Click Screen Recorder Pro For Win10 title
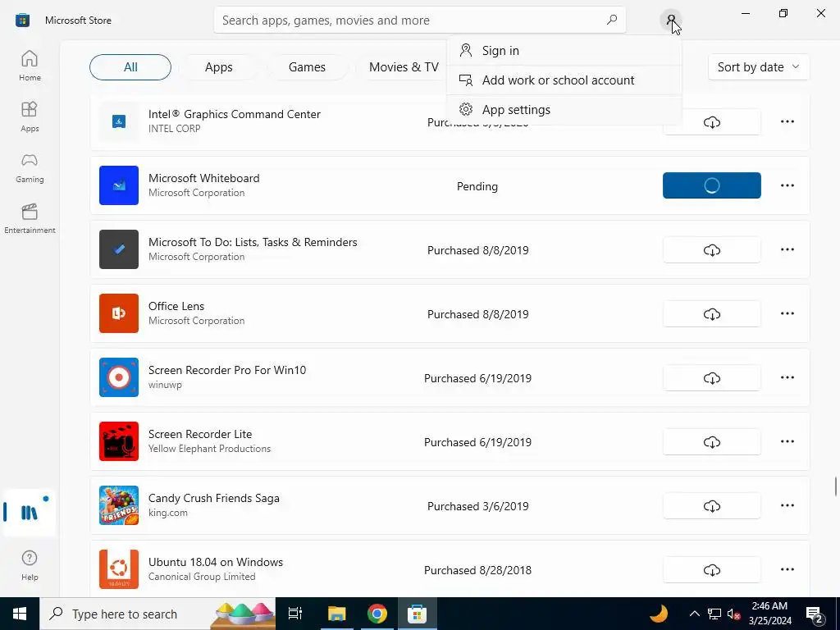840x630 pixels. pos(227,370)
